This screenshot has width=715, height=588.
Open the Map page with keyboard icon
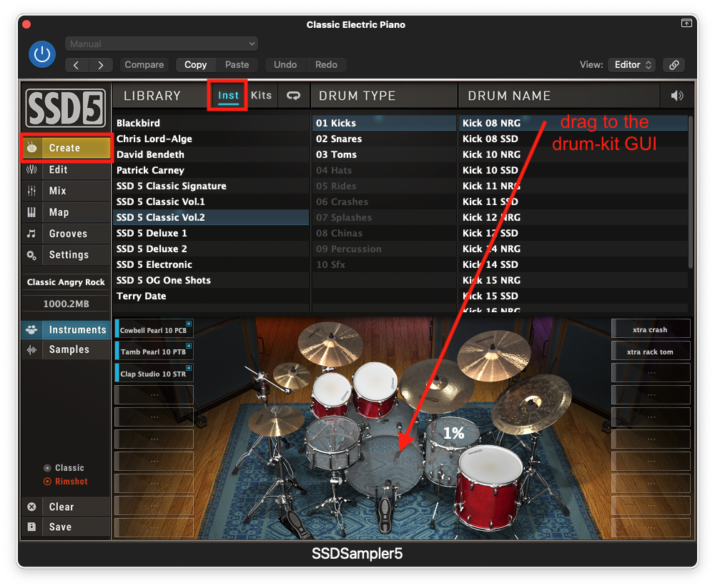point(59,212)
